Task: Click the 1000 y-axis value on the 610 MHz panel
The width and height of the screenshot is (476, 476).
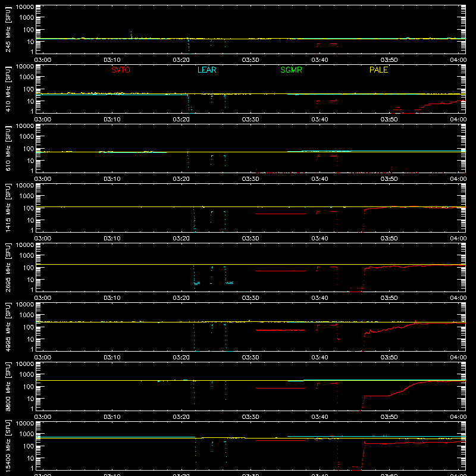Action: coord(27,137)
